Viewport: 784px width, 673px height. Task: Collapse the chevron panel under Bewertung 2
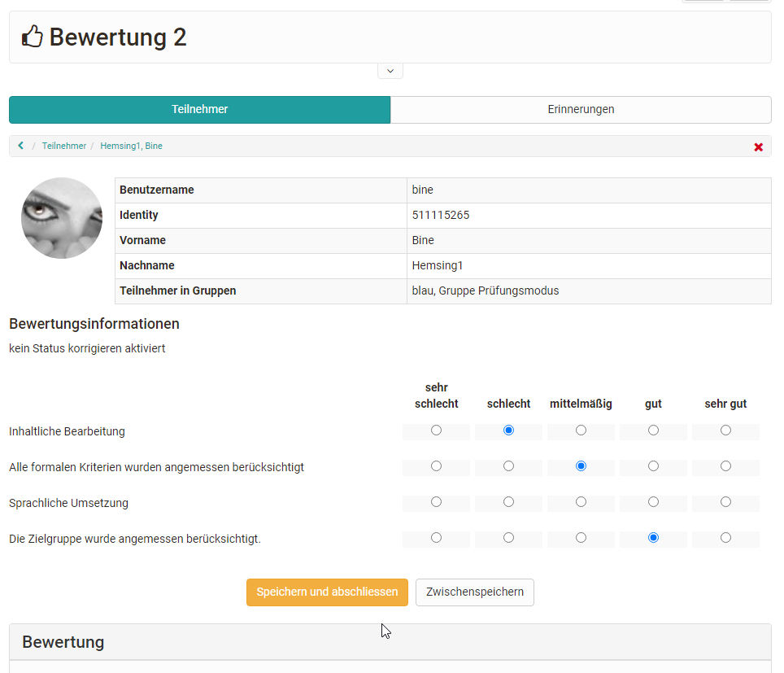(390, 70)
